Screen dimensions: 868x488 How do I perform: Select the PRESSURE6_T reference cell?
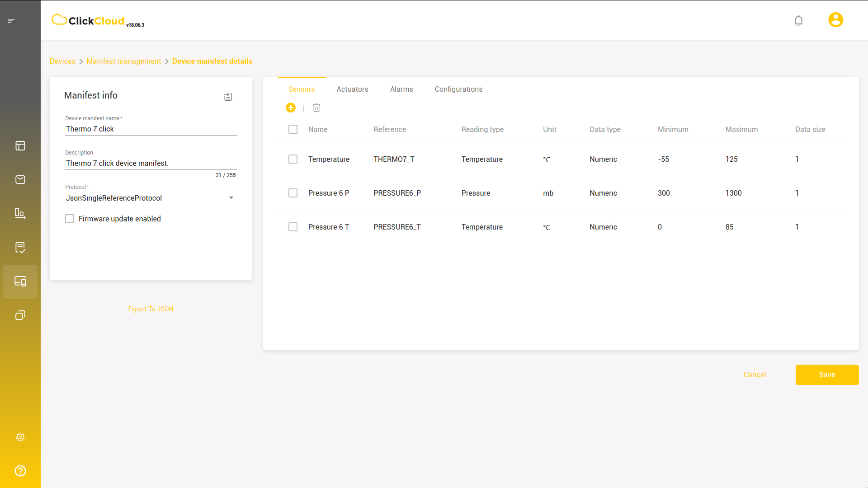point(397,227)
